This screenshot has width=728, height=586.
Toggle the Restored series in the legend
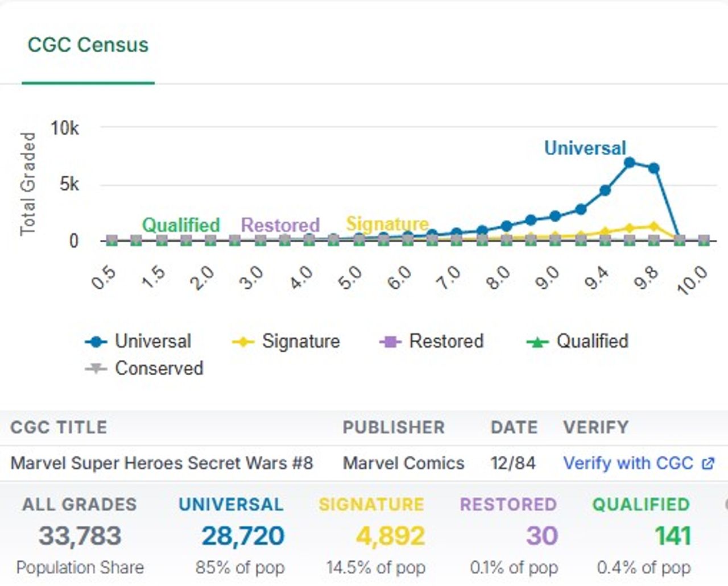(431, 342)
